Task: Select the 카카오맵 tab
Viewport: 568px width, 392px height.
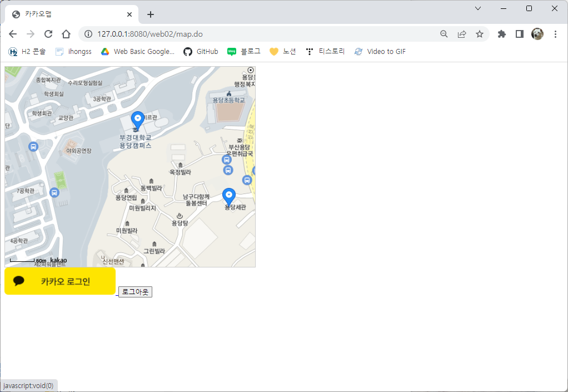Action: pos(72,14)
